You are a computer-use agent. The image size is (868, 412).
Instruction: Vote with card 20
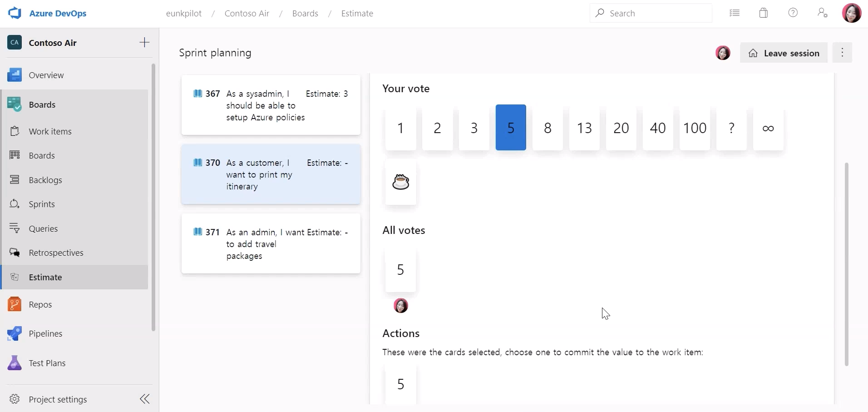pyautogui.click(x=621, y=128)
